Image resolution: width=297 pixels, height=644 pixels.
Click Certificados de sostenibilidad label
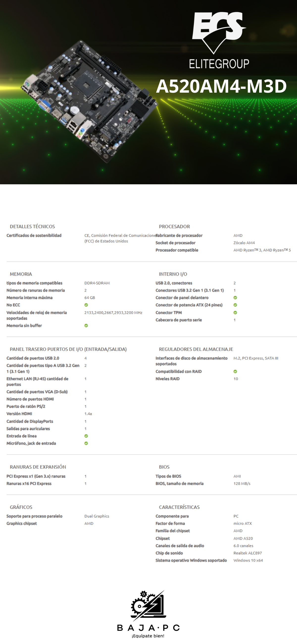34,236
